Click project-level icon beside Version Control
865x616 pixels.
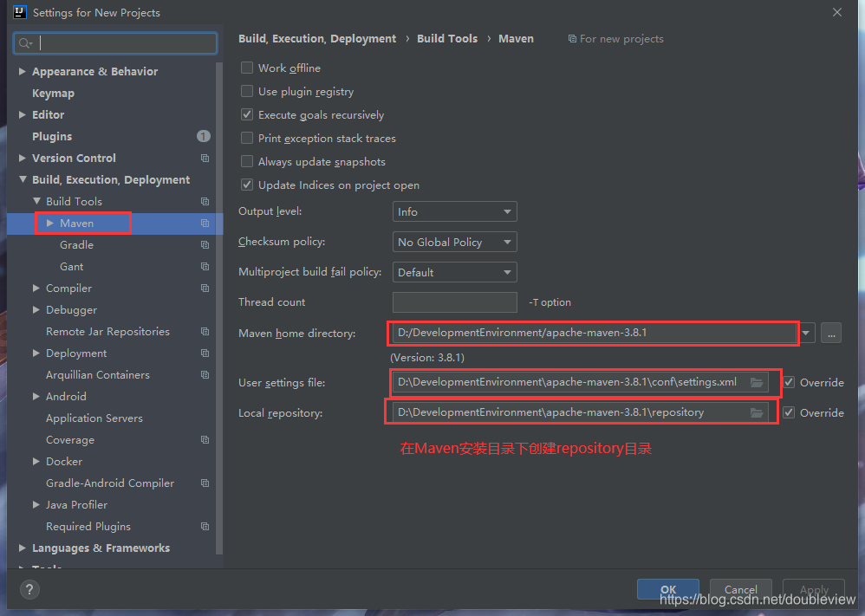pyautogui.click(x=205, y=159)
